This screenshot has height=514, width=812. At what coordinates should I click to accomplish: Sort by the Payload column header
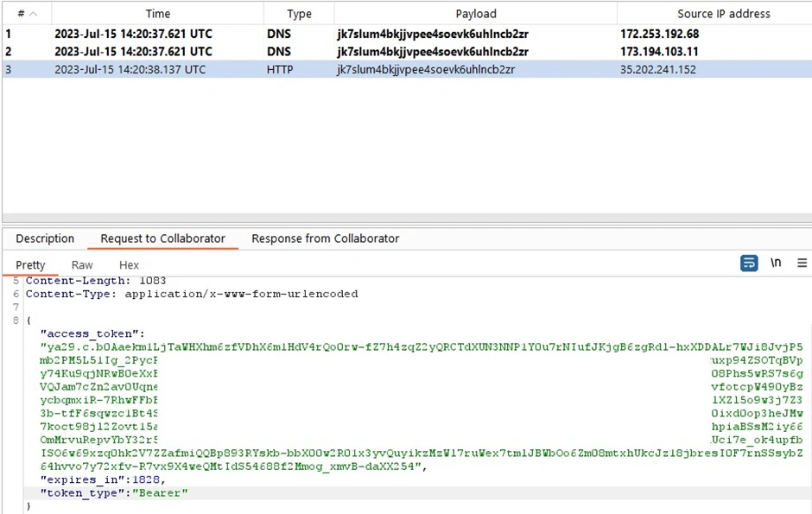(x=476, y=13)
